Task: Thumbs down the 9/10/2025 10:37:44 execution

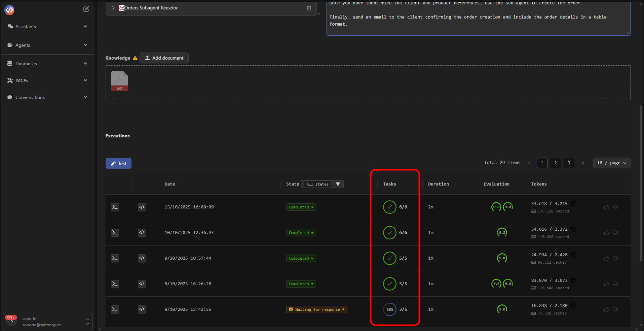Action: (x=615, y=258)
